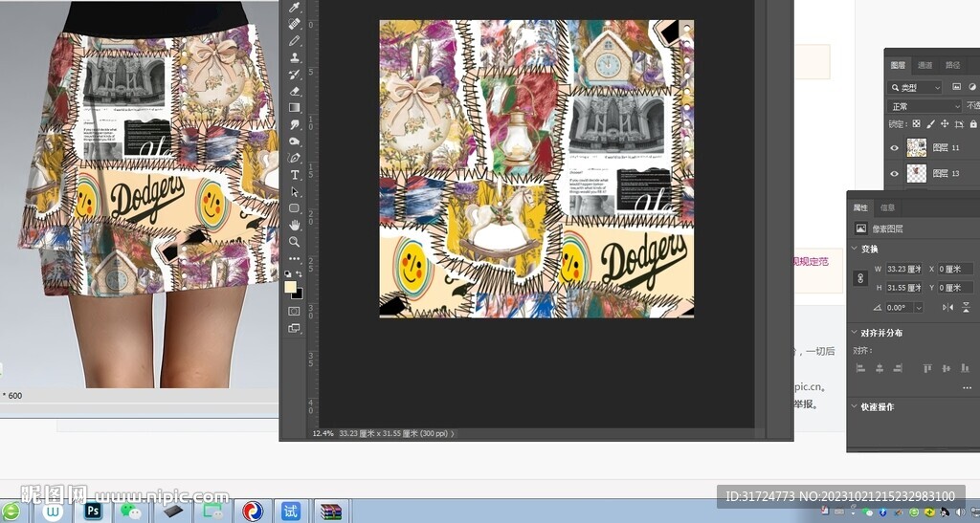Select the Zoom tool
The height and width of the screenshot is (523, 980).
(x=295, y=242)
